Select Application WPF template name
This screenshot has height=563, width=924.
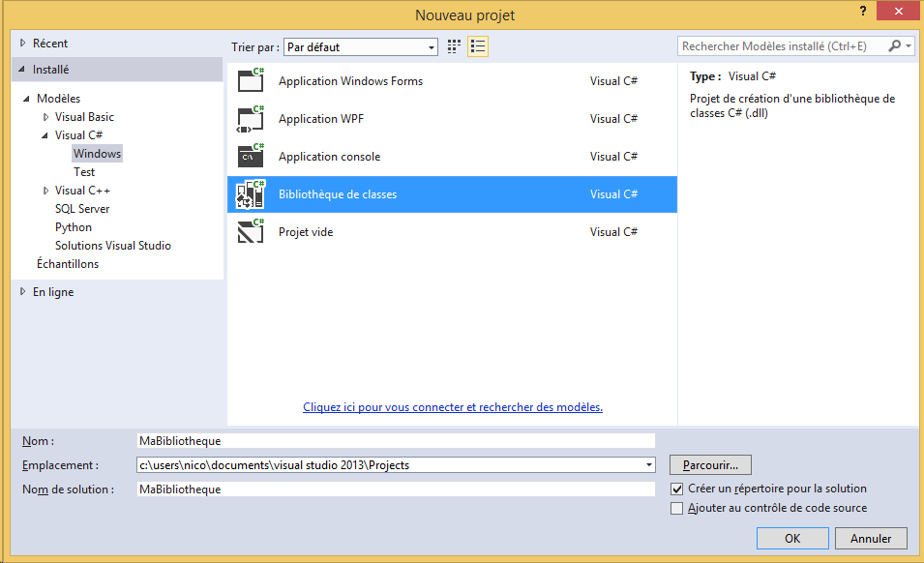(321, 119)
